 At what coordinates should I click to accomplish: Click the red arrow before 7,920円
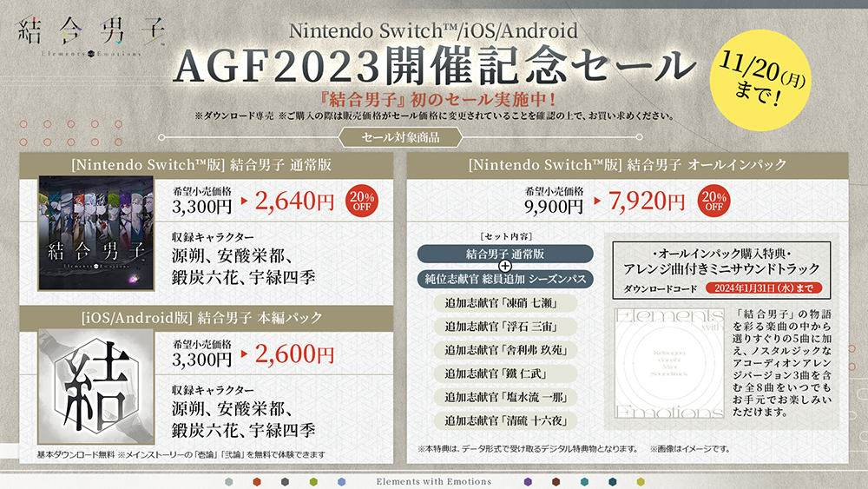pos(597,201)
